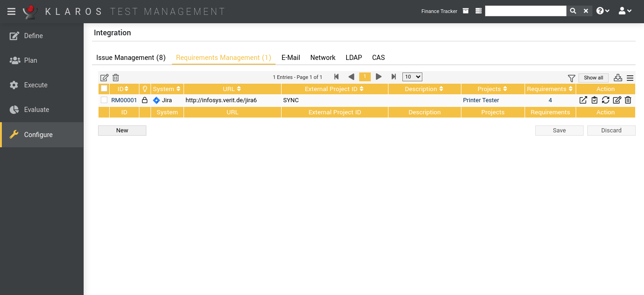Image resolution: width=644 pixels, height=295 pixels.
Task: Open the filter funnel icon above the table
Action: tap(571, 77)
